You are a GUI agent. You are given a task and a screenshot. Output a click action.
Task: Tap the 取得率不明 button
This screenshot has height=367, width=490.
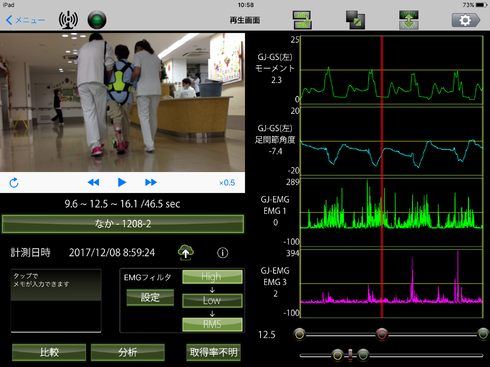pyautogui.click(x=213, y=352)
